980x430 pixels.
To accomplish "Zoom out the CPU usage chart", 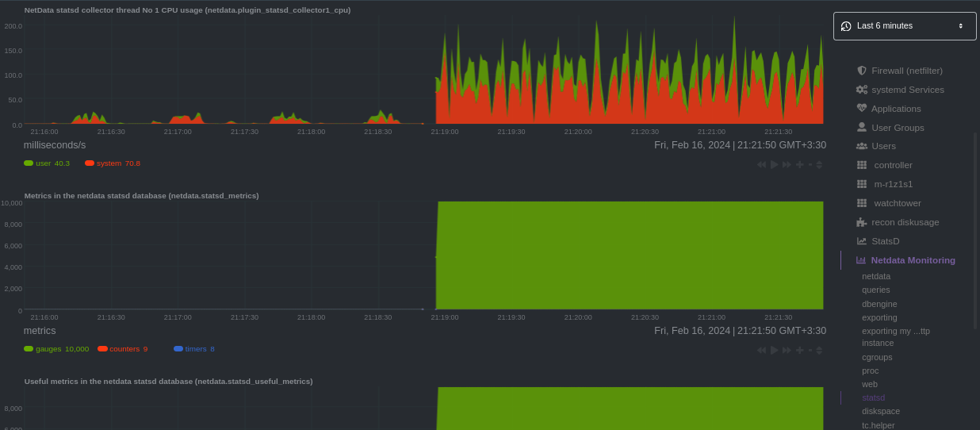I will tap(810, 164).
